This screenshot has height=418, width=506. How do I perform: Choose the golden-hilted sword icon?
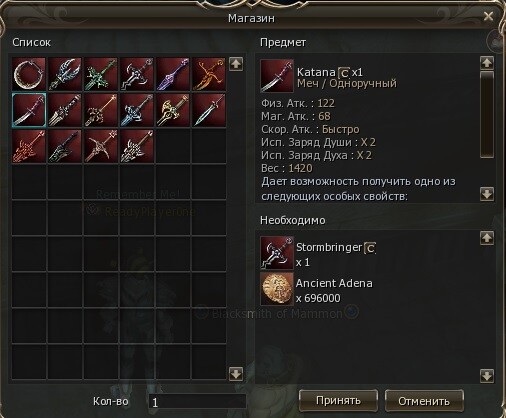point(173,110)
